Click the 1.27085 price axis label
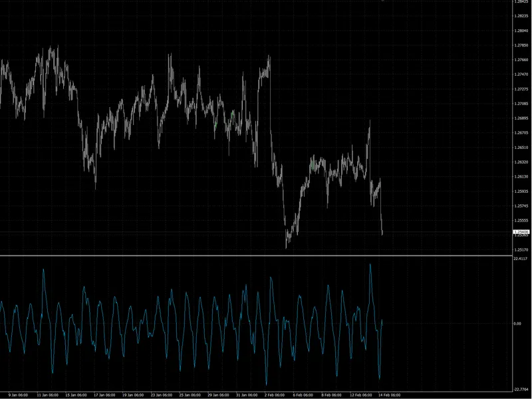The width and height of the screenshot is (532, 399). tap(521, 104)
